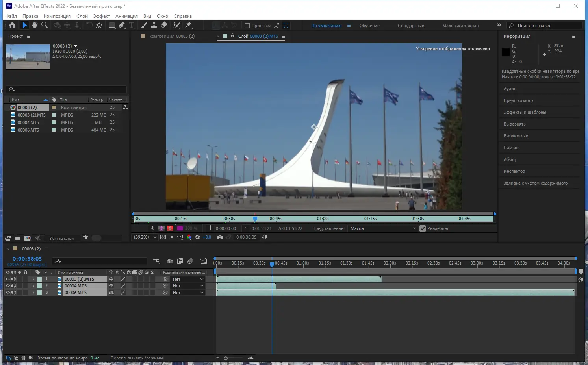
Task: Select the Hand tool in toolbar
Action: tap(35, 25)
